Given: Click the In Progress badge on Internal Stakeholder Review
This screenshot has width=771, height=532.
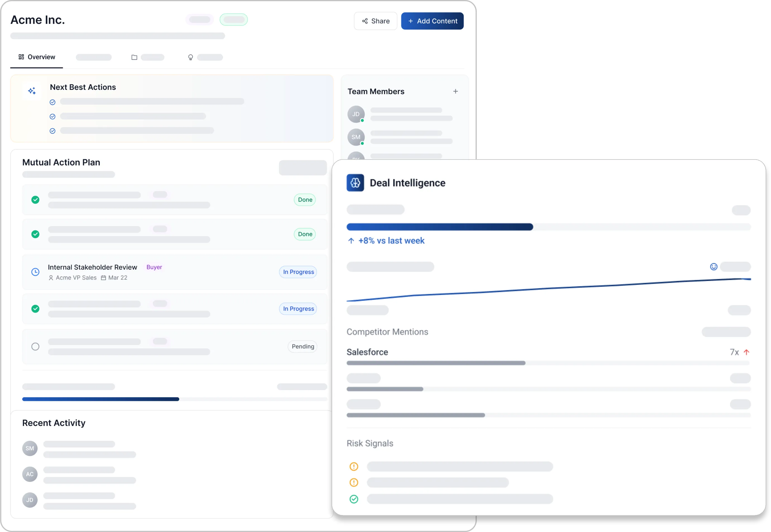Looking at the screenshot, I should tap(298, 272).
